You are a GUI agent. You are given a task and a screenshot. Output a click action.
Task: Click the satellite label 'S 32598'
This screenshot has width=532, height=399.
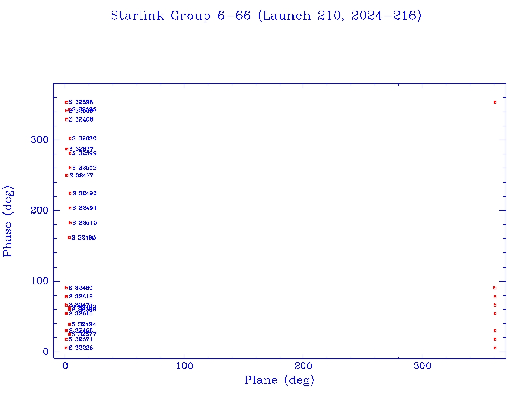pyautogui.click(x=81, y=102)
